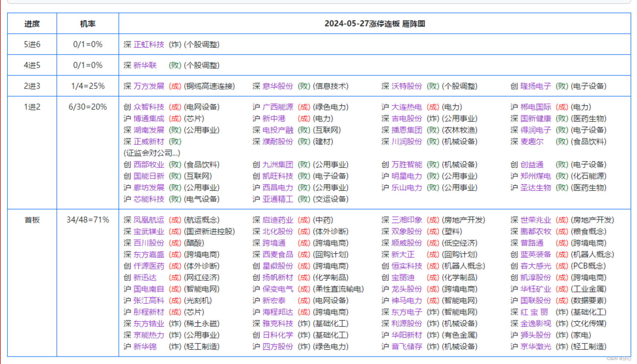Open the 蓝英装备 stock link
637x364 pixels.
tap(536, 255)
